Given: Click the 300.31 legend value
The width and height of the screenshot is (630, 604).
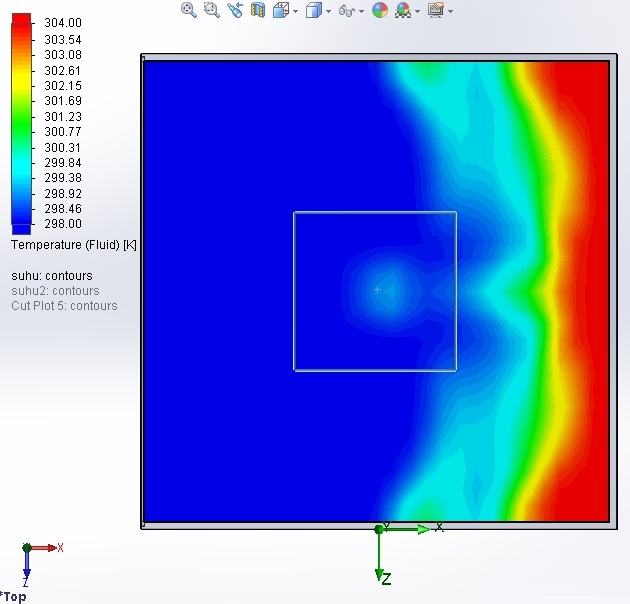Looking at the screenshot, I should click(63, 147).
